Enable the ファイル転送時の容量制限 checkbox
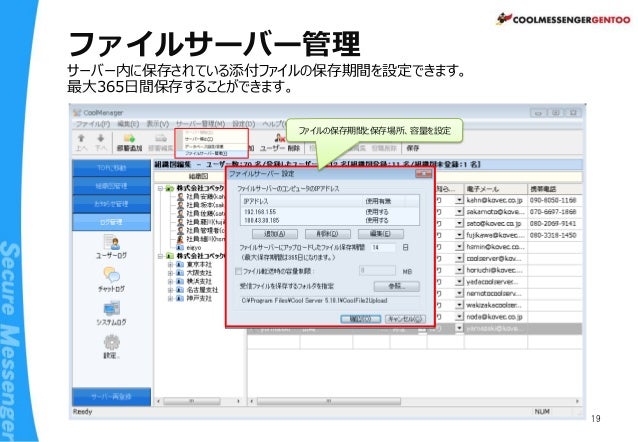 (x=239, y=271)
